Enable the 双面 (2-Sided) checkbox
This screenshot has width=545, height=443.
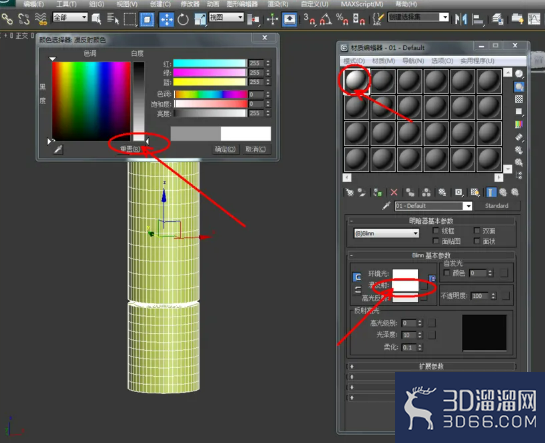pyautogui.click(x=477, y=231)
